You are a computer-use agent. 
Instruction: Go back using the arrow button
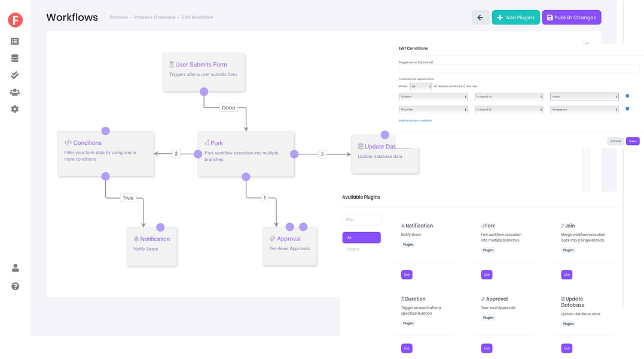tap(480, 17)
